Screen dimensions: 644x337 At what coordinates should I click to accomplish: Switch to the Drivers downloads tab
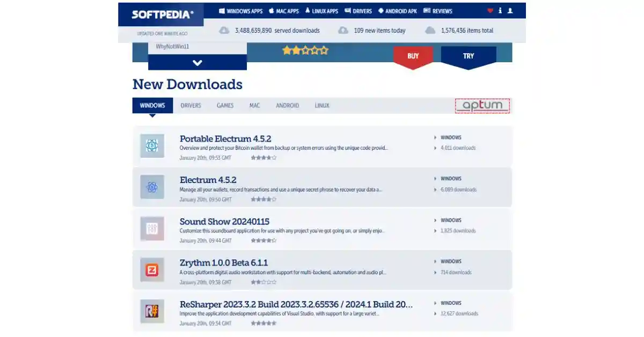(x=191, y=106)
